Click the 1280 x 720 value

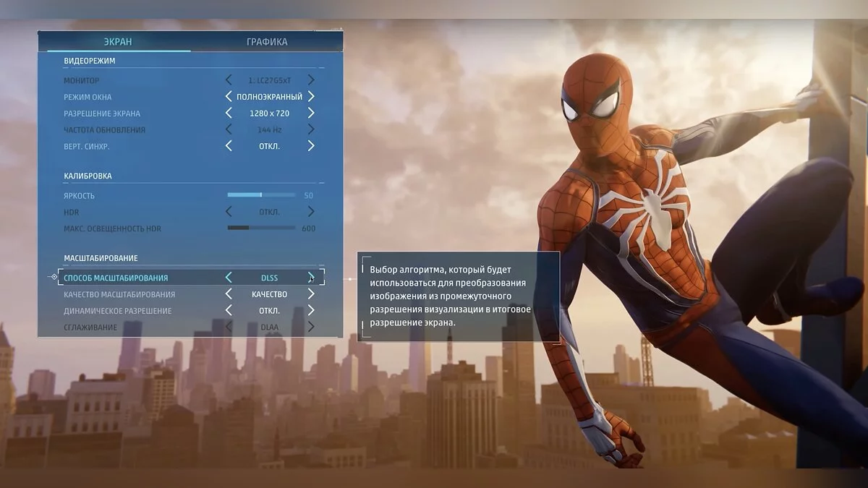click(269, 114)
